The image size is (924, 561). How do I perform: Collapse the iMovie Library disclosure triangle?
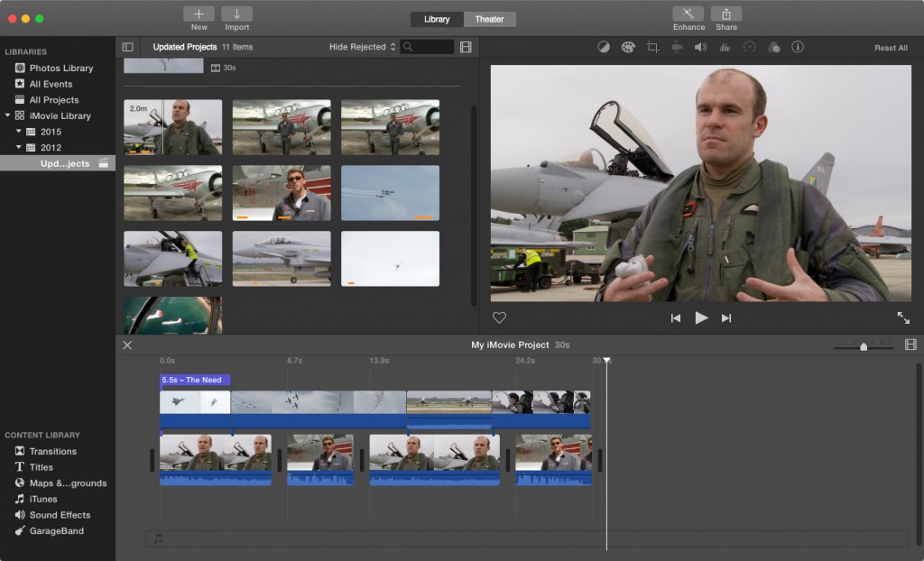tap(7, 115)
